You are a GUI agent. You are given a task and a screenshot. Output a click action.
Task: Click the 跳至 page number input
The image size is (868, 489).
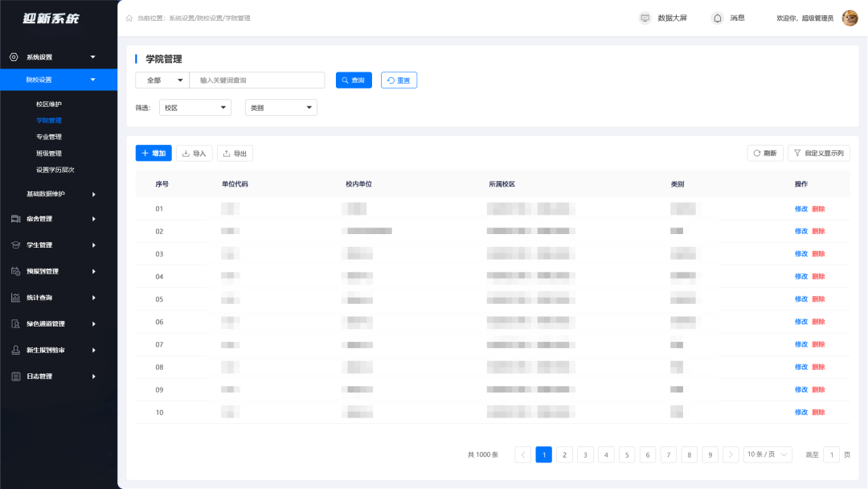(x=832, y=454)
